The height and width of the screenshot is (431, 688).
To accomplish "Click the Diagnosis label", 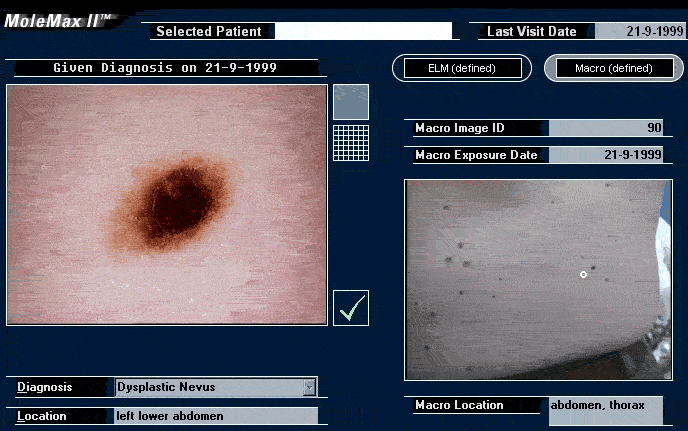I will (44, 387).
